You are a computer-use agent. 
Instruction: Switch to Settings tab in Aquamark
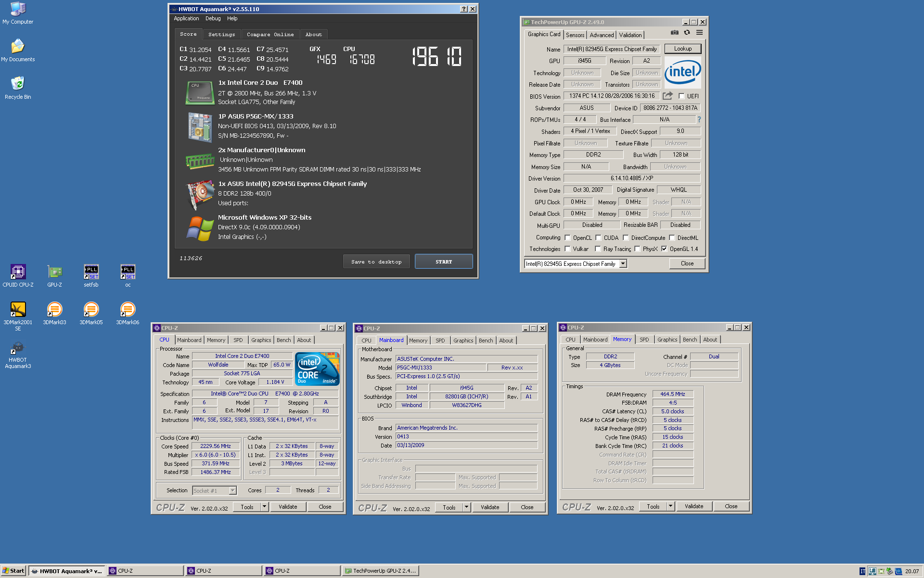[x=222, y=35]
